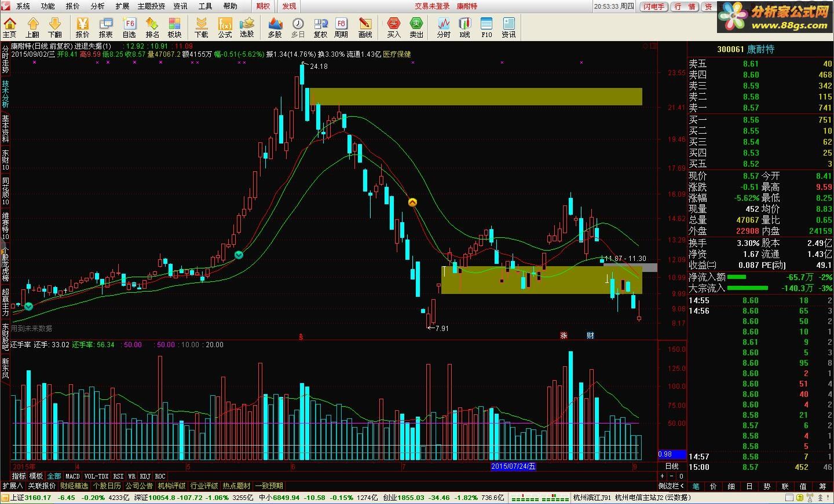Switch to the 价 price tab
Screen dimensions: 834x504
coord(714,487)
